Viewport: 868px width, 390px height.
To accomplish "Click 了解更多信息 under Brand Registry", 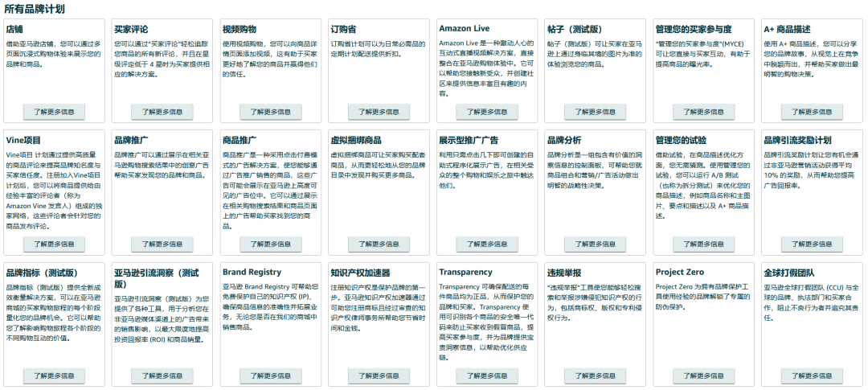I will [271, 376].
